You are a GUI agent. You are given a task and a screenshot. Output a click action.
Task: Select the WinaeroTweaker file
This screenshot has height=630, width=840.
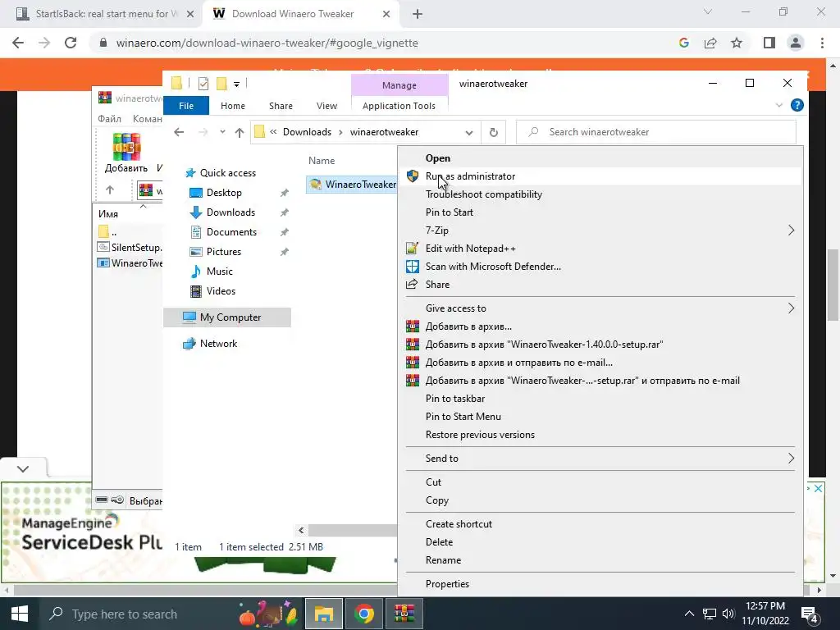[x=353, y=185]
